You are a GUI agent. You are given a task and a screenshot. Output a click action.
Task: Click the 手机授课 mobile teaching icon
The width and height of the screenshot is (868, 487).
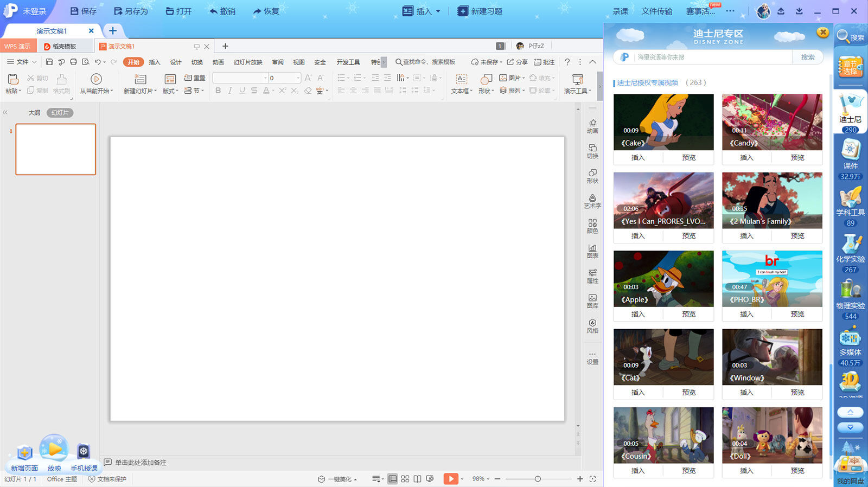point(84,458)
